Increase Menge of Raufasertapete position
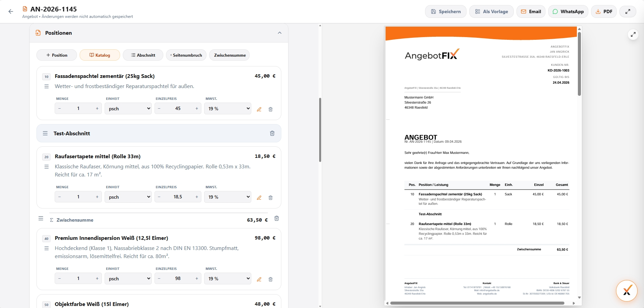644x308 pixels. coord(97,197)
